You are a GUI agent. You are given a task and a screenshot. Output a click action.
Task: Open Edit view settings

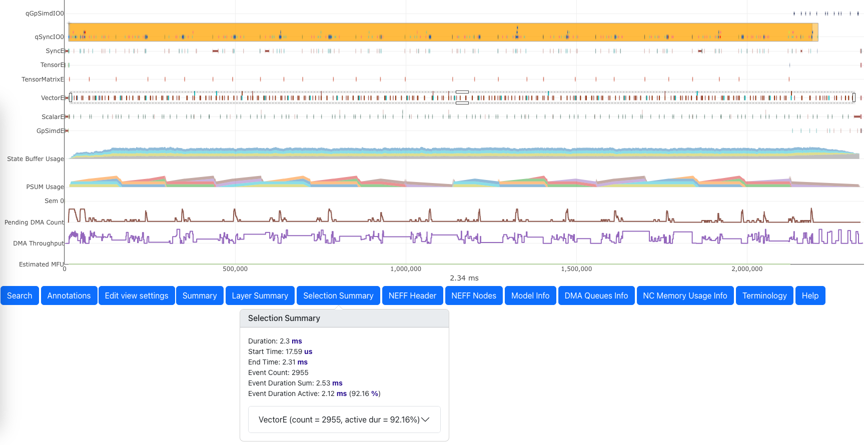pos(137,295)
